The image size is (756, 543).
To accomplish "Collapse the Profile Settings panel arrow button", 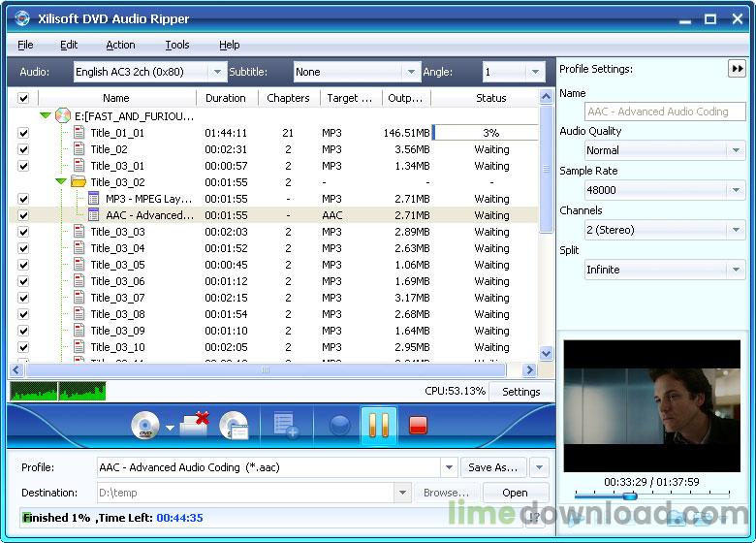I will coord(737,69).
